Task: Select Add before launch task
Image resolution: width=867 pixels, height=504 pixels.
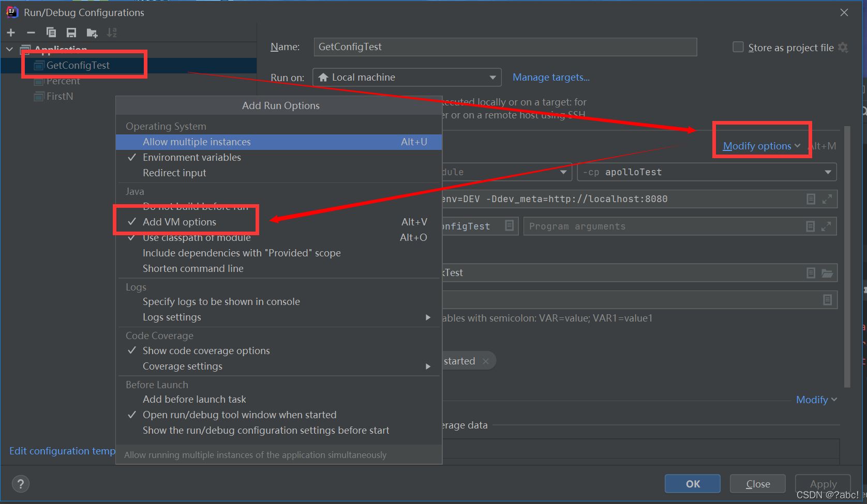Action: coord(279,399)
